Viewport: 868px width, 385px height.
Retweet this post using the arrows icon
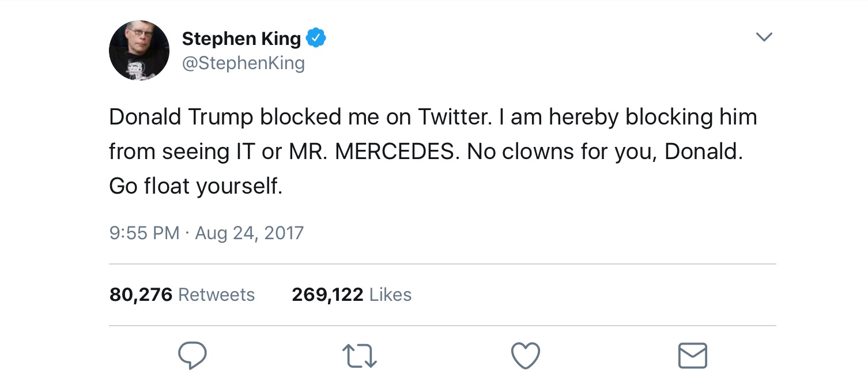click(359, 356)
